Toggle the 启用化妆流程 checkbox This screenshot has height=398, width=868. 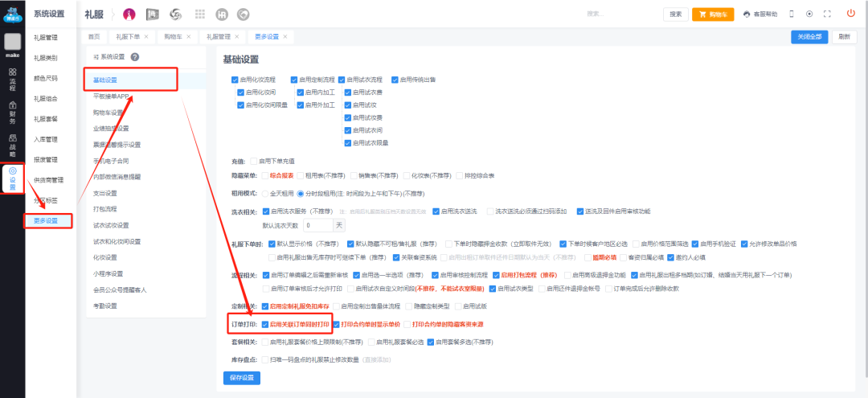235,80
